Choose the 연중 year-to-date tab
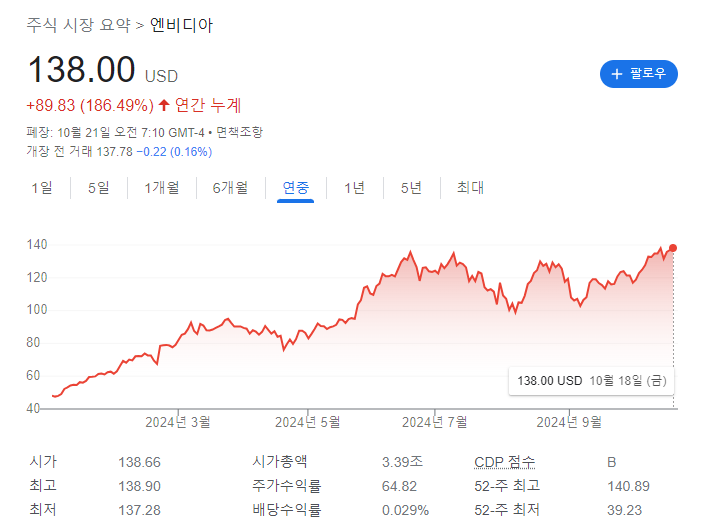This screenshot has width=709, height=527. (295, 187)
